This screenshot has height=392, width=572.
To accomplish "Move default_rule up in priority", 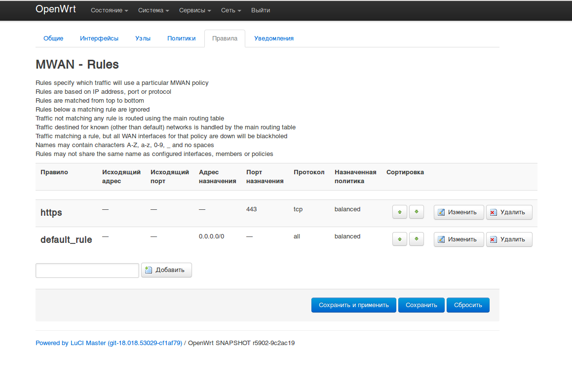I will click(x=399, y=238).
